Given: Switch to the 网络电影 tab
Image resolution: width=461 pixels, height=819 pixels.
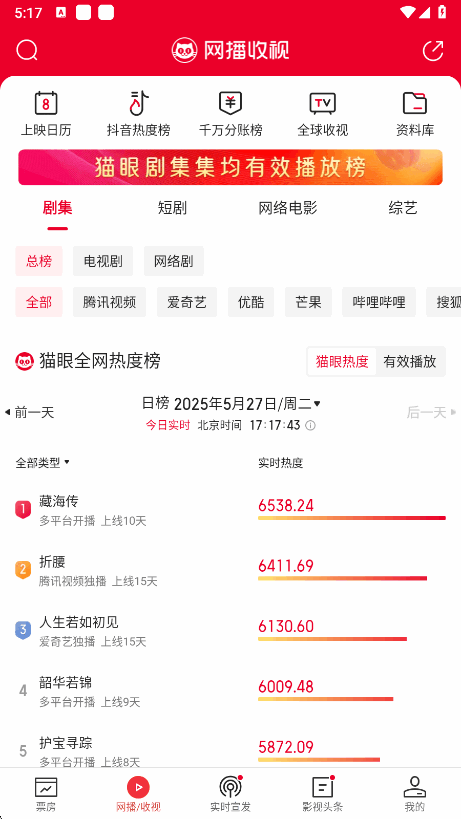Looking at the screenshot, I should point(288,208).
